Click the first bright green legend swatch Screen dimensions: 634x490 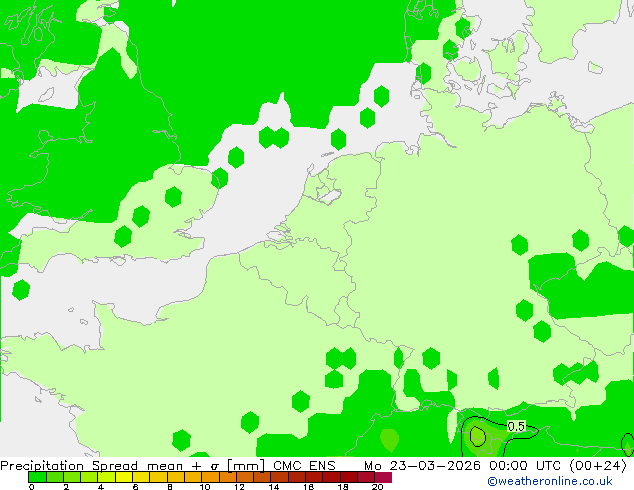(37, 477)
